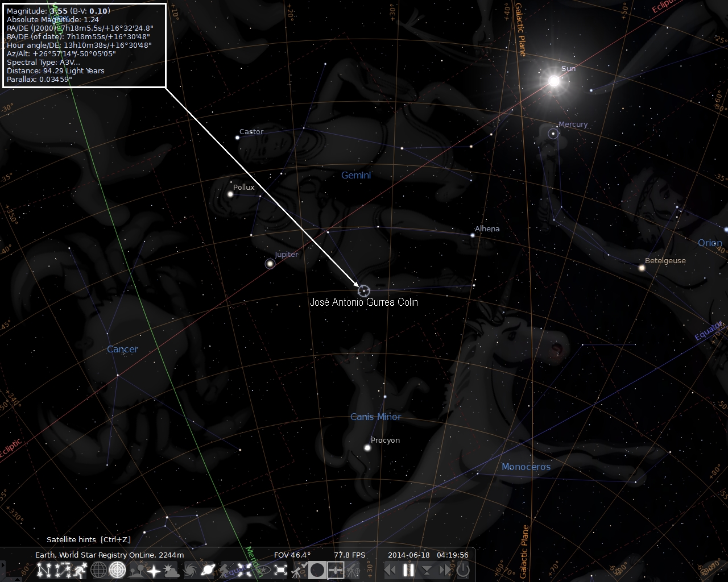Toggle nebulae galaxy icon
The image size is (728, 582).
pos(191,570)
